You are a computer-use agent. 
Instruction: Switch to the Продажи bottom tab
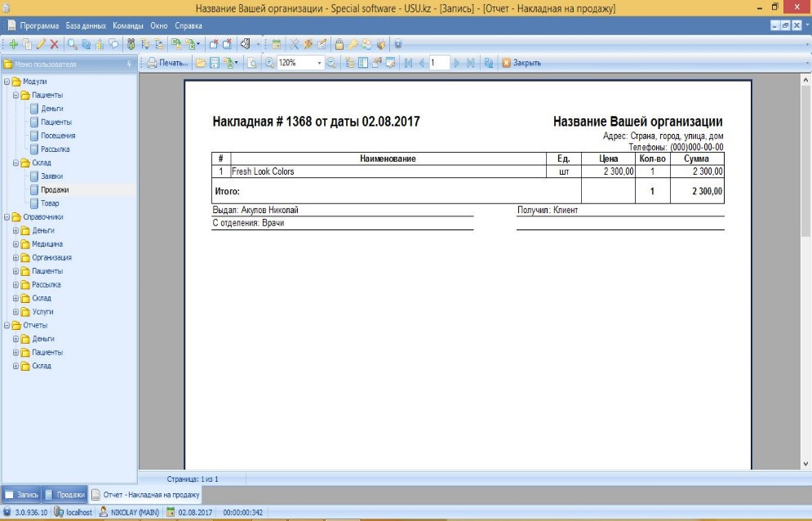(x=64, y=495)
